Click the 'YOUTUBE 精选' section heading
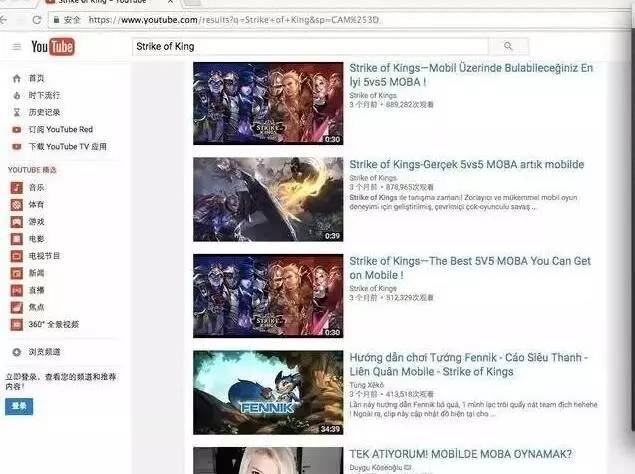635x474 pixels. pyautogui.click(x=32, y=170)
